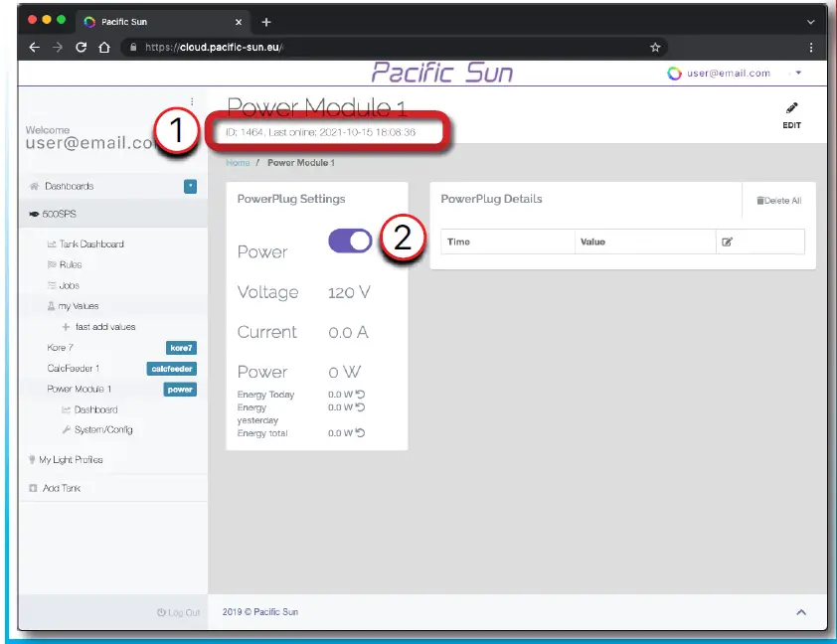Click fast add values plus icon

point(66,327)
